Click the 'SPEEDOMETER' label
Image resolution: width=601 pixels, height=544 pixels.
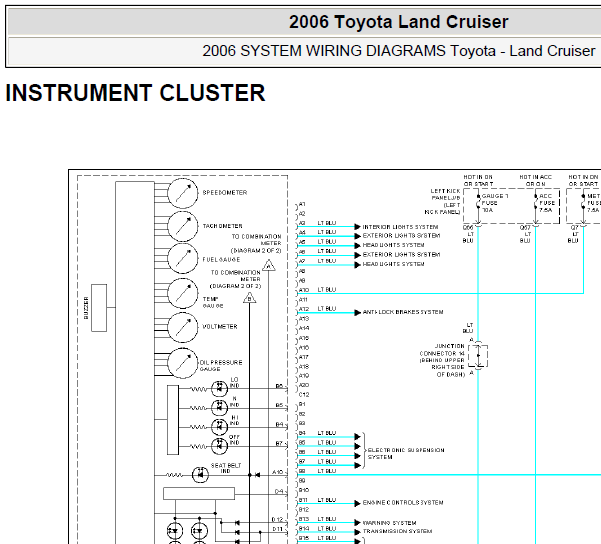tap(225, 192)
